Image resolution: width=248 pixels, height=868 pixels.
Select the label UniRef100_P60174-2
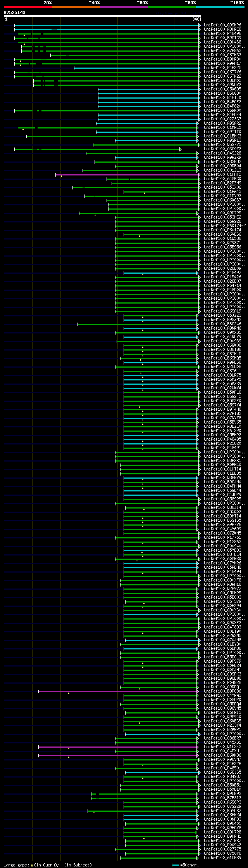tap(225, 226)
